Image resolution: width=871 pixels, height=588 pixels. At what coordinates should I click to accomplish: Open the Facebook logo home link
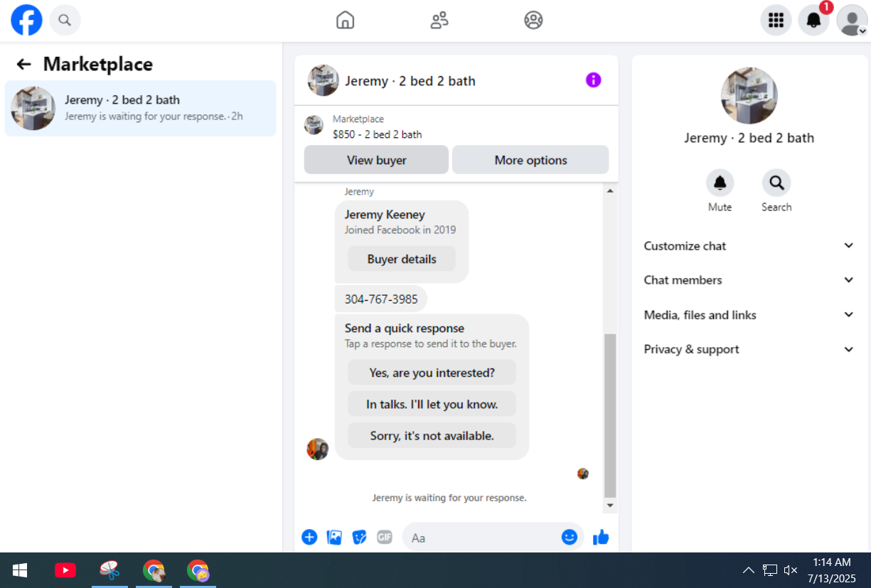(26, 20)
